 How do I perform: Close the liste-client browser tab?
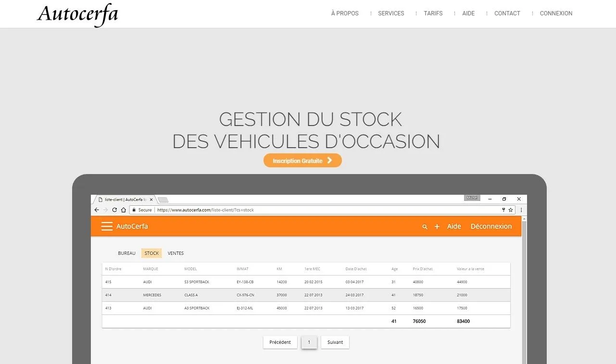(151, 200)
